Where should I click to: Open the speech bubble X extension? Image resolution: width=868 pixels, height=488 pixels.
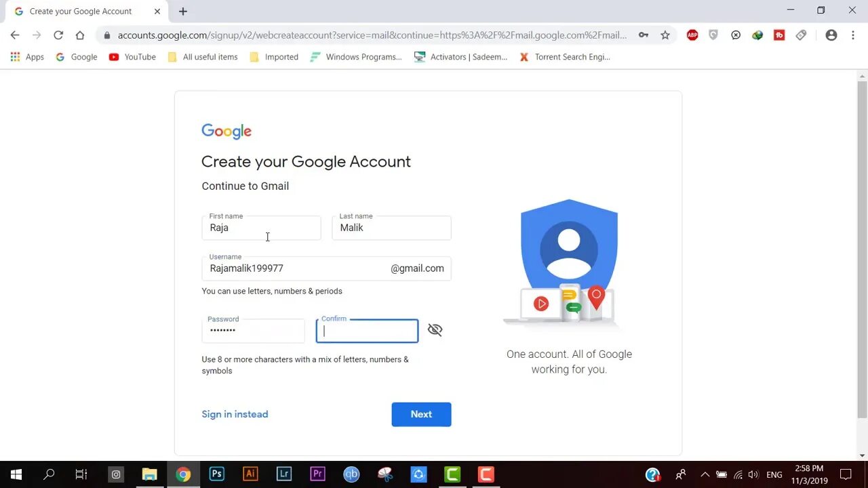736,35
